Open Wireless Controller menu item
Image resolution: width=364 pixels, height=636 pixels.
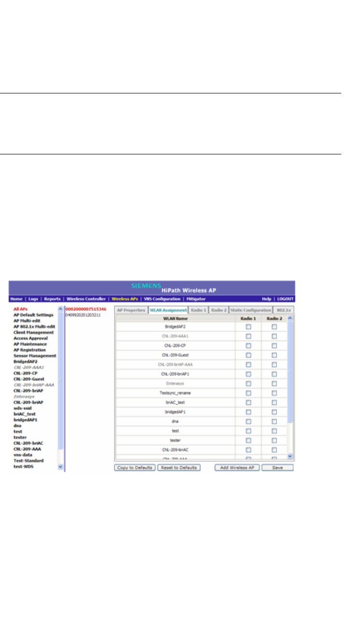86,299
